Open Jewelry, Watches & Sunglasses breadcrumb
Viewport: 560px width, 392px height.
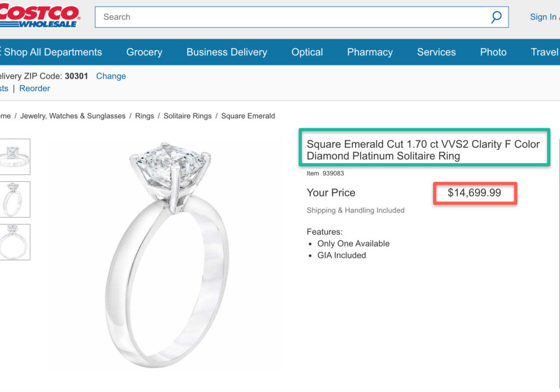coord(73,116)
